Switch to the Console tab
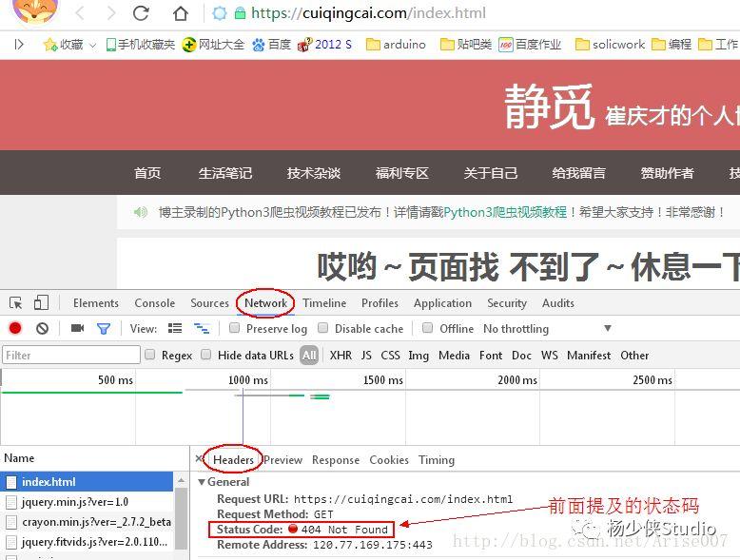 click(155, 303)
